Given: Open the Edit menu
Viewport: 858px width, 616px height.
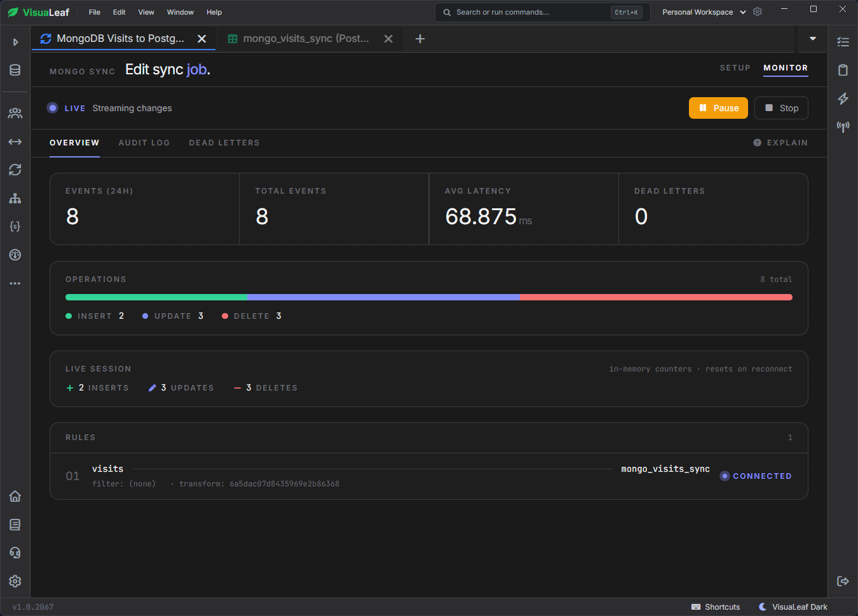Looking at the screenshot, I should (119, 12).
